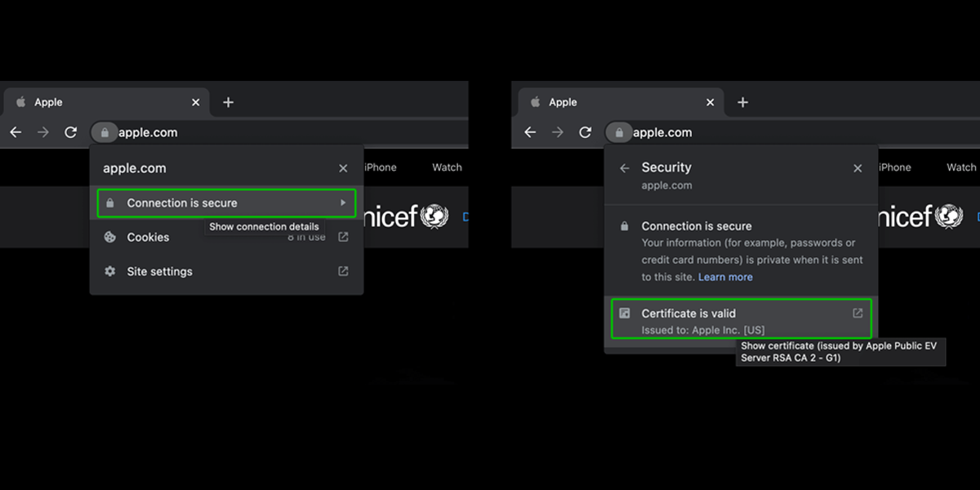Click the certificate icon in Security panel
Image resolution: width=980 pixels, height=490 pixels.
pyautogui.click(x=625, y=313)
